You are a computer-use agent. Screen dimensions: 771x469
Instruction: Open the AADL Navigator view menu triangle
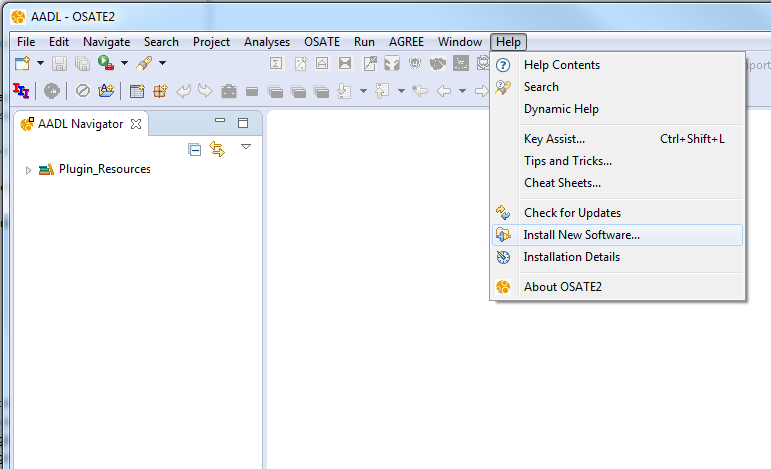(x=246, y=147)
